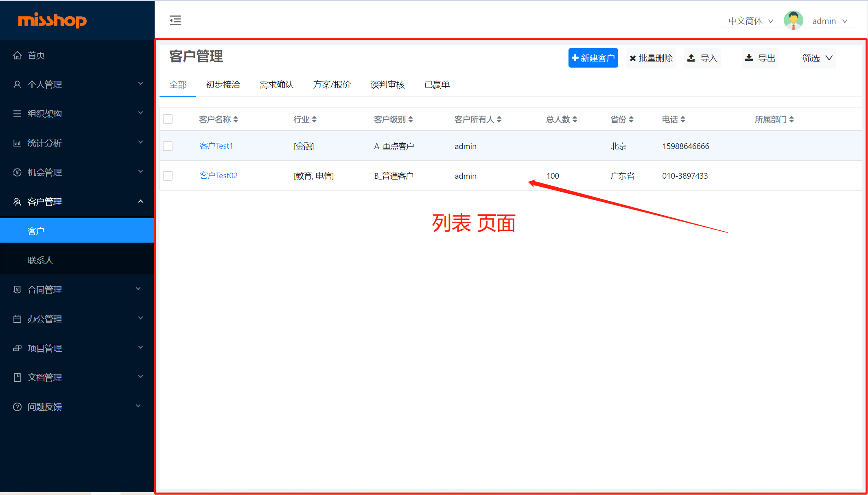Click the 新建客户 button

[x=593, y=58]
